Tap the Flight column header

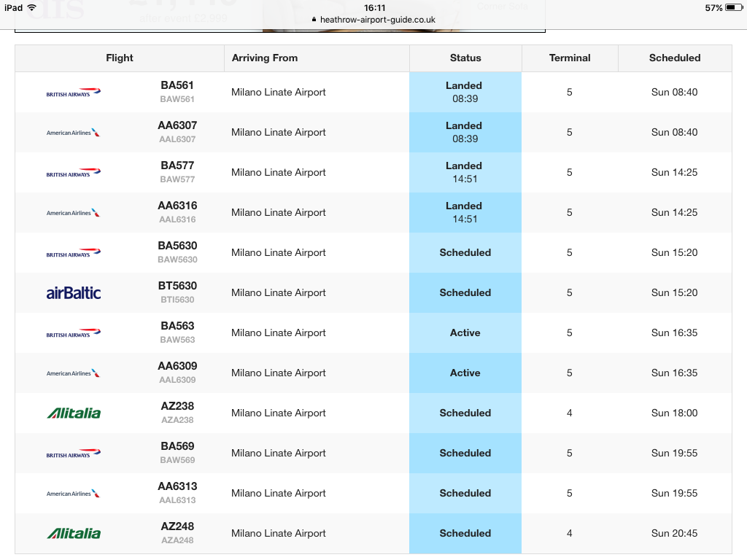120,58
